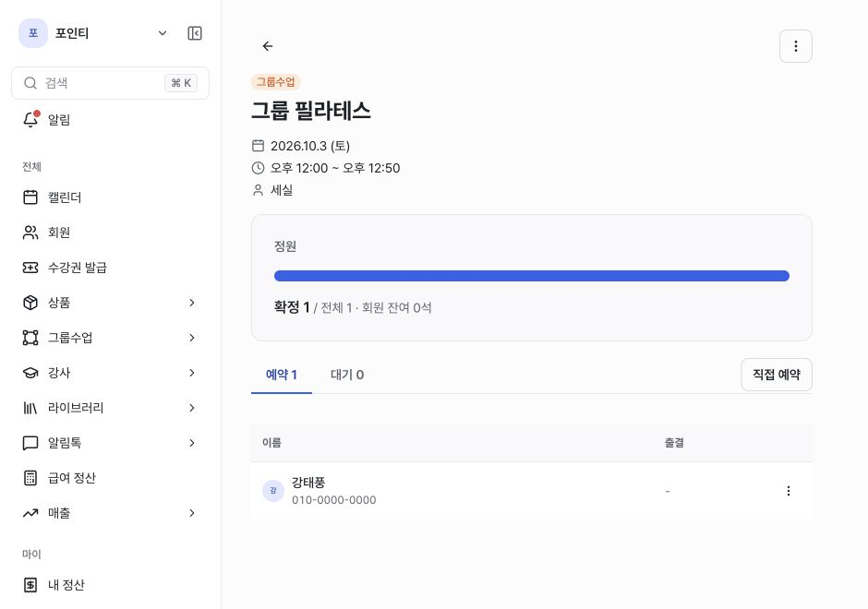Viewport: 868px width, 609px height.
Task: Click the 포인티 workspace name
Action: [x=72, y=33]
